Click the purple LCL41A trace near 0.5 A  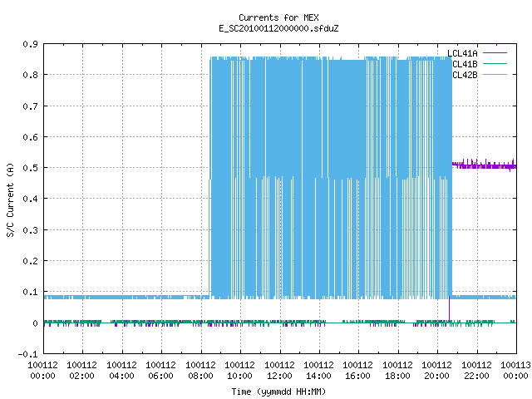coord(484,165)
